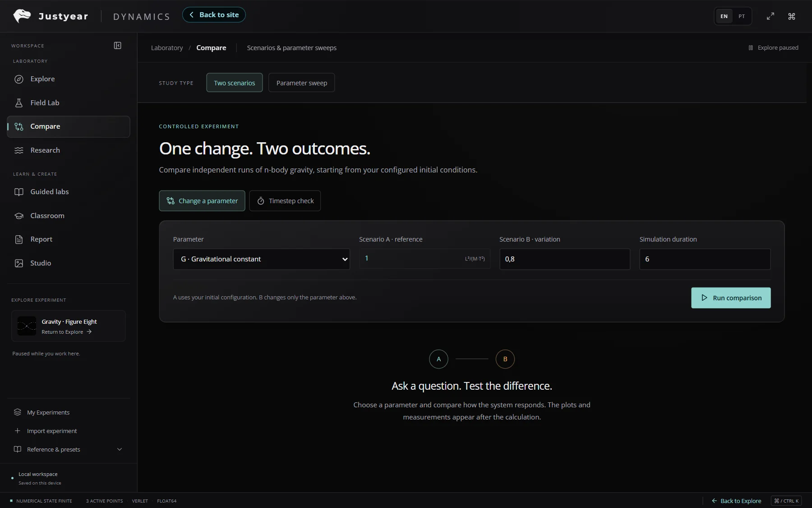Select Two scenarios study type

tap(235, 83)
